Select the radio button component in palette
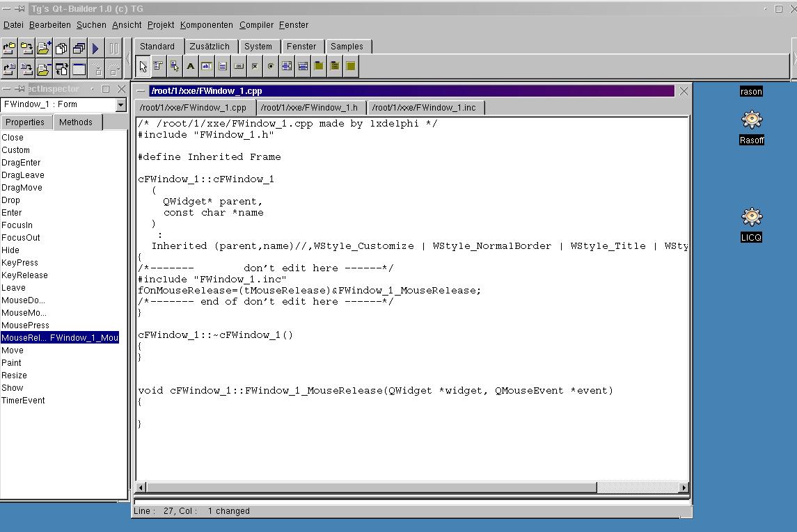Screen dimensions: 797x532 point(271,66)
